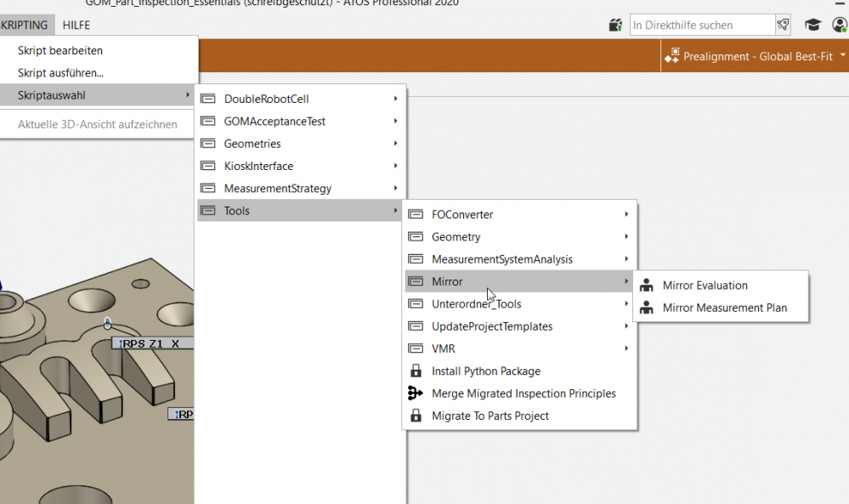Screen dimensions: 849x504
Task: Open the user account profile icon
Action: pos(840,25)
